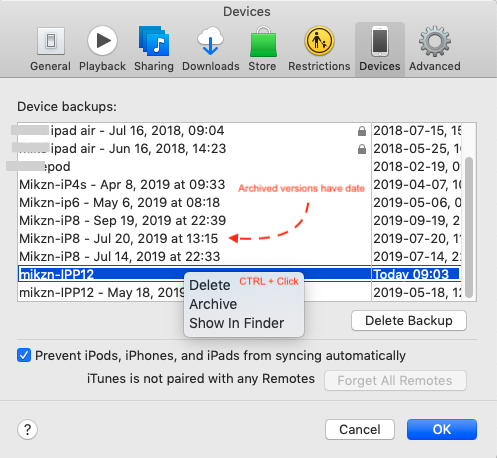Screen dimensions: 497x458
Task: Open the Restrictions parental icon
Action: click(x=319, y=49)
